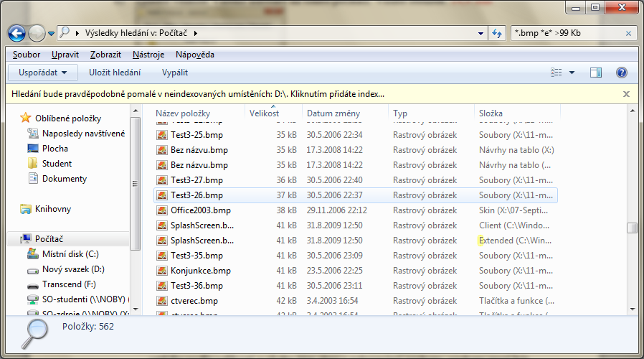Click the 29.11.2006 22:12 date cell
644x359 pixels.
[337, 210]
